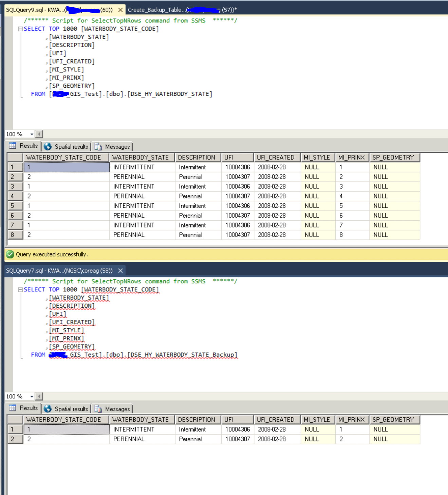This screenshot has width=448, height=495.
Task: Select UFI 10004306 cell in bottom grid
Action: coord(238,429)
